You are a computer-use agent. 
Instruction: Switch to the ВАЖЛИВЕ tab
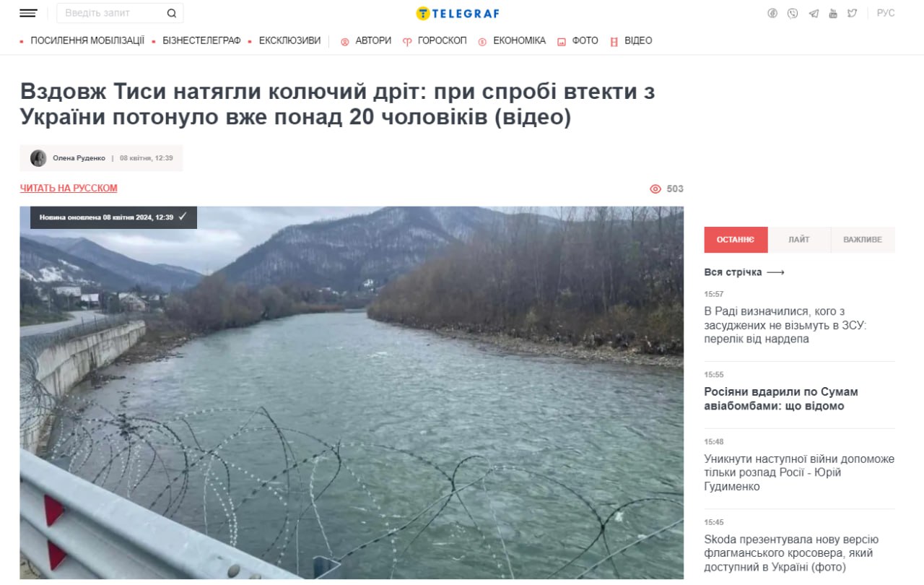pos(863,240)
